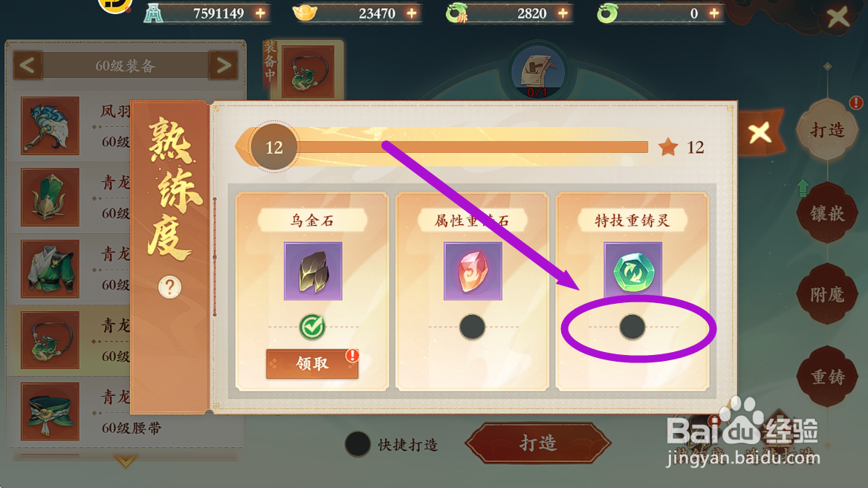Screen dimensions: 868x488
Task: Switch to the 镶嵌 side tab
Action: coord(827,213)
